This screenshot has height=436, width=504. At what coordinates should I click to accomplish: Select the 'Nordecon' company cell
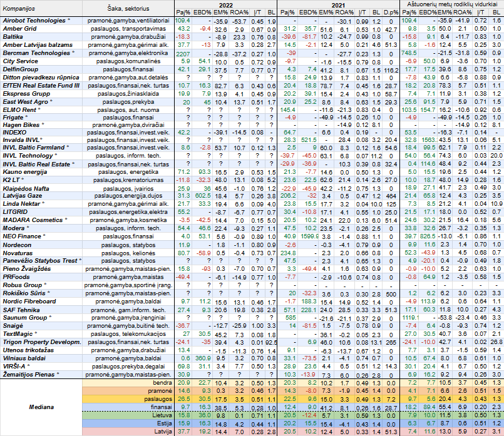point(41,245)
